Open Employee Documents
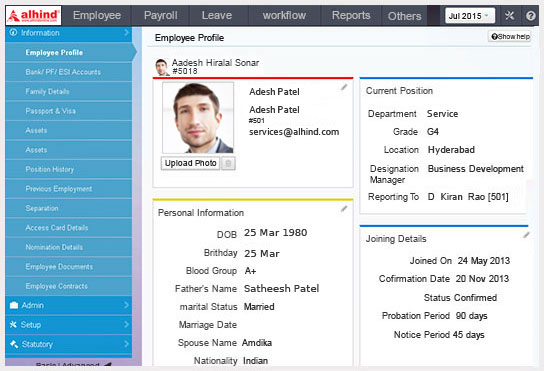 pos(69,266)
